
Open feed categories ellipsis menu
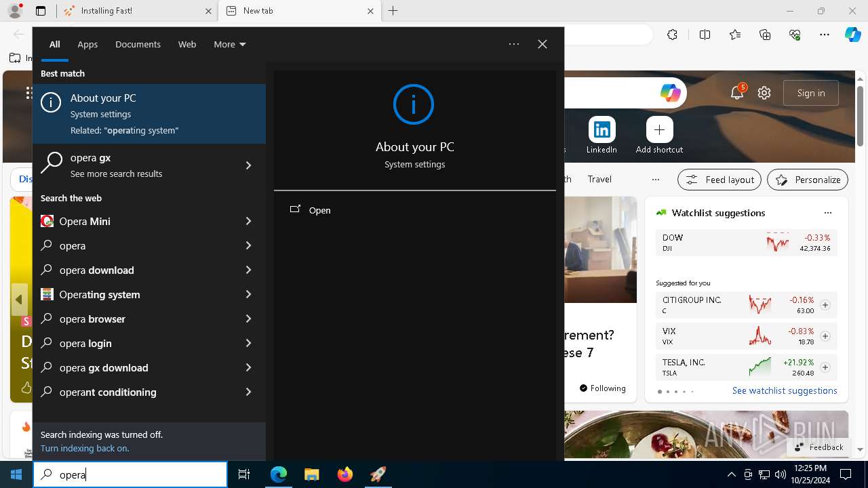[x=655, y=180]
